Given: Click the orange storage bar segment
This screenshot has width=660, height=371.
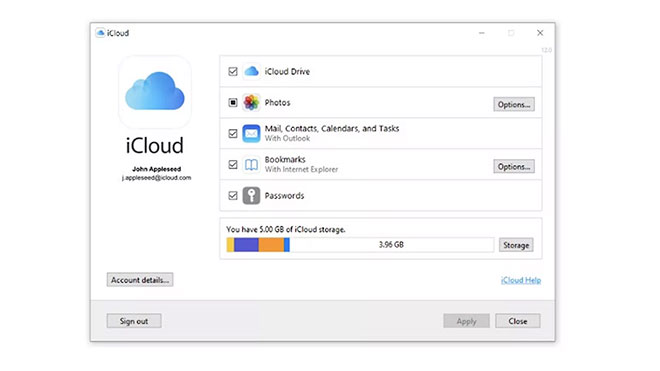Looking at the screenshot, I should (271, 245).
